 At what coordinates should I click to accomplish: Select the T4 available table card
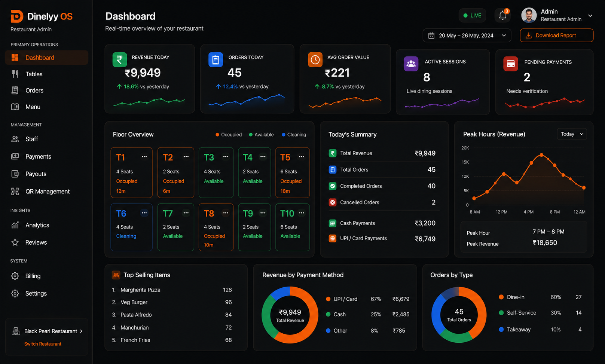[x=254, y=172]
